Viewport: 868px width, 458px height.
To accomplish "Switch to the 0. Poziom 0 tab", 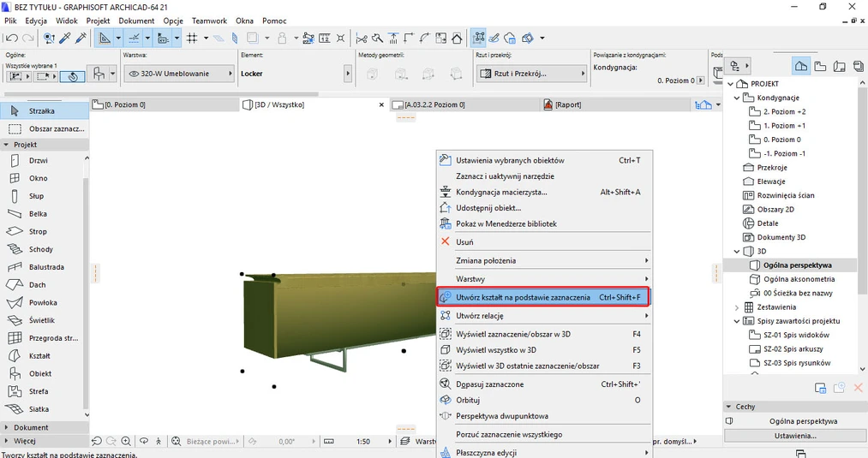I will tap(165, 104).
